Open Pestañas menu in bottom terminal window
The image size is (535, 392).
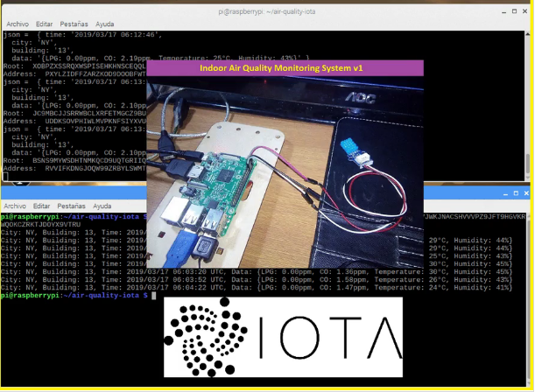(71, 206)
